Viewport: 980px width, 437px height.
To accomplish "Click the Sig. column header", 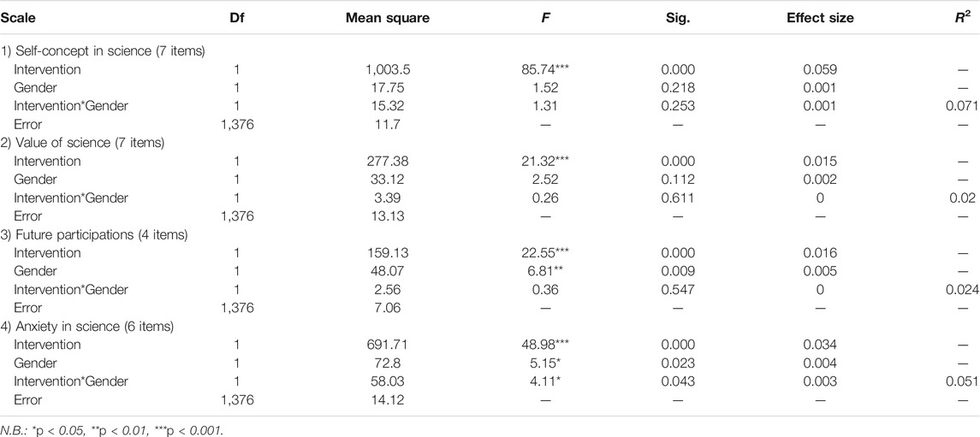I will coord(678,19).
